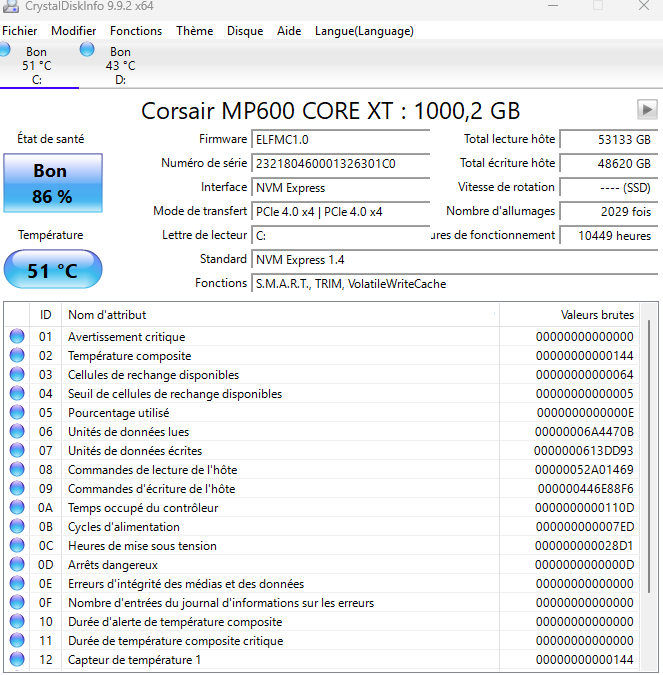Click the rotation speed field ---- (SSD)
Screen dimensions: 663x675
click(x=609, y=188)
